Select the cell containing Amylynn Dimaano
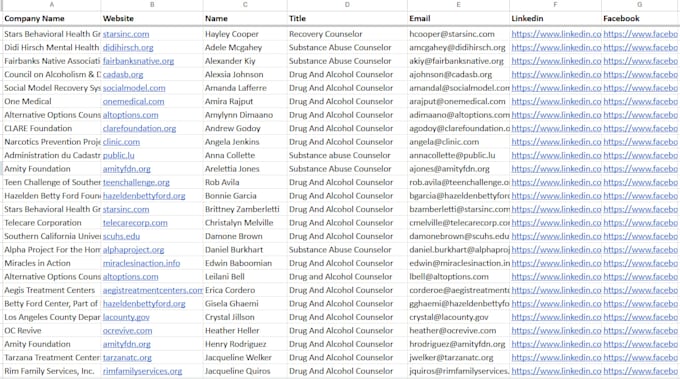Image resolution: width=680 pixels, height=379 pixels. tap(245, 114)
